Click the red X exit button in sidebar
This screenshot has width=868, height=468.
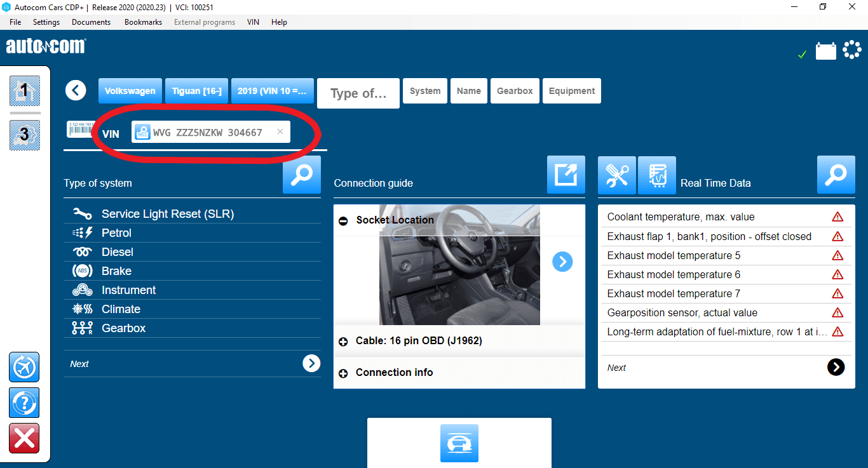[x=24, y=438]
